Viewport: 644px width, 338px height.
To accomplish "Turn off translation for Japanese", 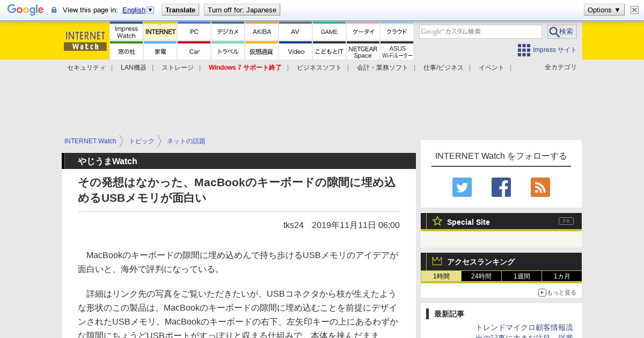I will coord(242,10).
